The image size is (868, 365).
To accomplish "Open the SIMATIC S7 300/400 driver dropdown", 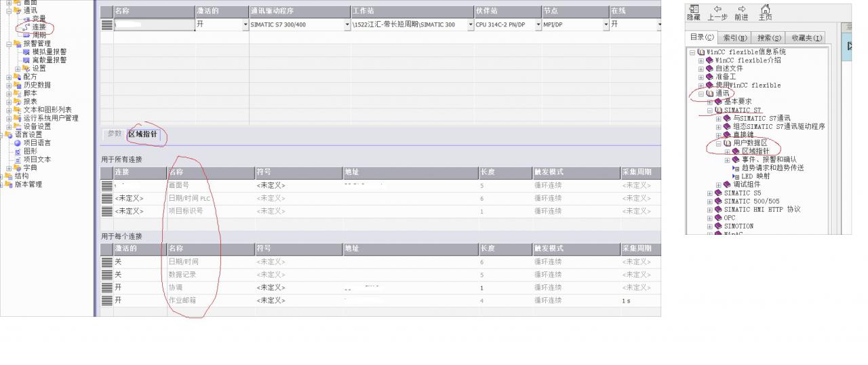I will 347,24.
